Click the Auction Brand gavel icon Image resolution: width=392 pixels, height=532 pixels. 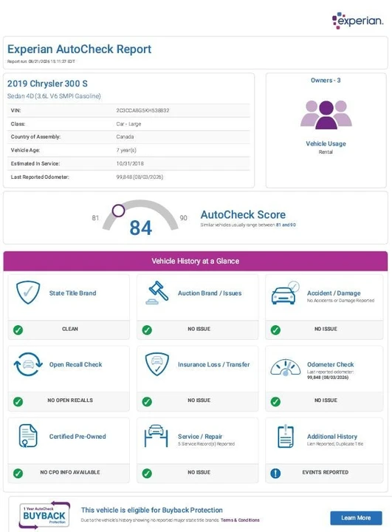click(x=157, y=293)
